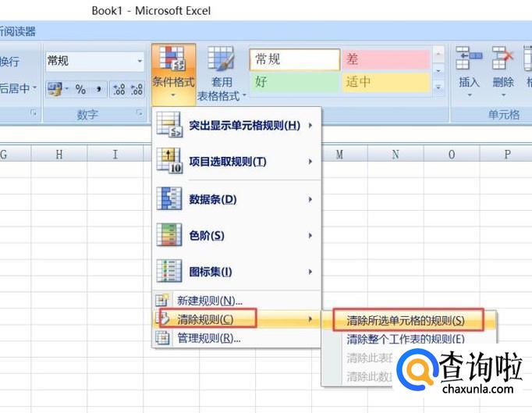532x413 pixels.
Task: Select 突出显示单元格规则(H) menu item
Action: [x=236, y=125]
